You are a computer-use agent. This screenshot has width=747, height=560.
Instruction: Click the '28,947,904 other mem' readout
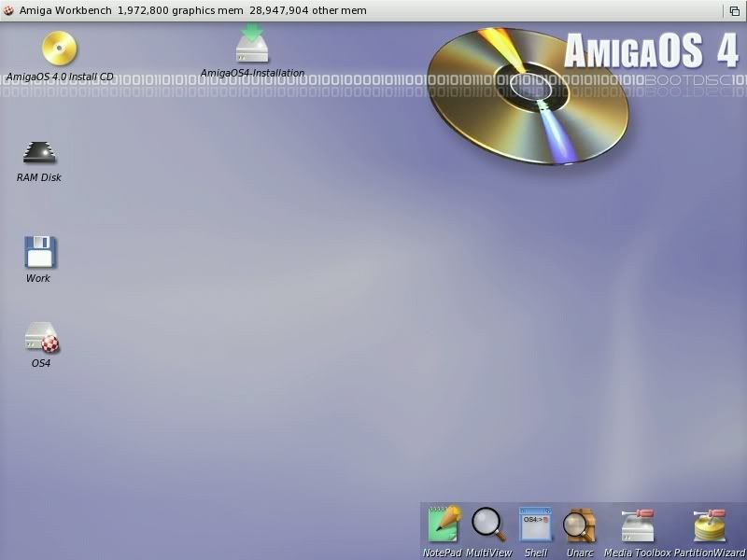click(308, 10)
